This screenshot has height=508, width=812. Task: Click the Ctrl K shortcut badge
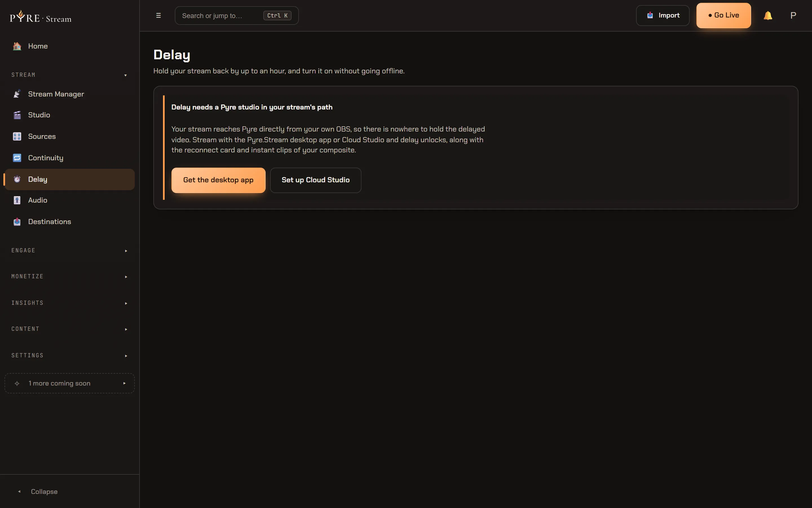277,16
